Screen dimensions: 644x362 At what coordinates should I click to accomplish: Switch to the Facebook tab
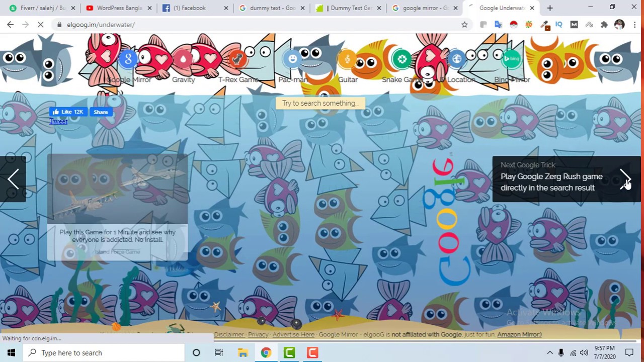[x=195, y=8]
